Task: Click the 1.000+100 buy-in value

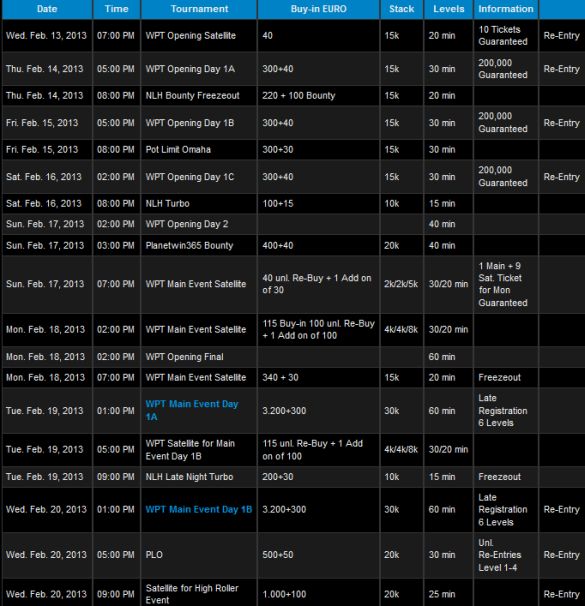Action: pyautogui.click(x=284, y=594)
